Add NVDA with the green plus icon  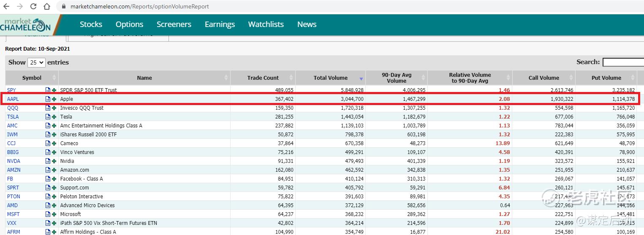tap(54, 161)
